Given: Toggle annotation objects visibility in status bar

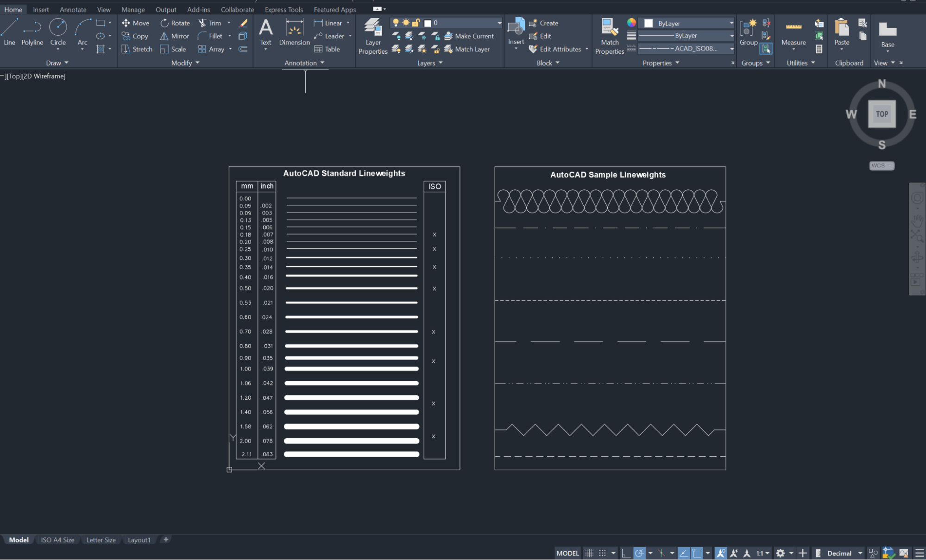Looking at the screenshot, I should click(x=721, y=553).
